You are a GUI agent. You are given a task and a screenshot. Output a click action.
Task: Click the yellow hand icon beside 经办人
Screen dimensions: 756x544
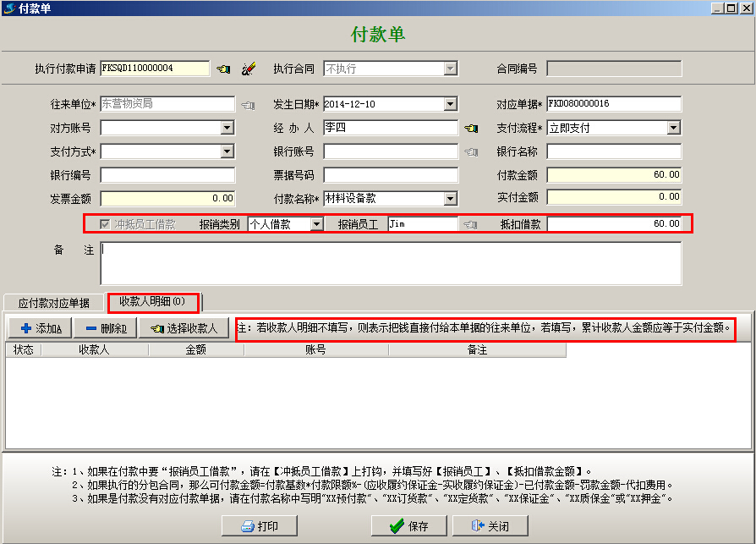click(471, 129)
